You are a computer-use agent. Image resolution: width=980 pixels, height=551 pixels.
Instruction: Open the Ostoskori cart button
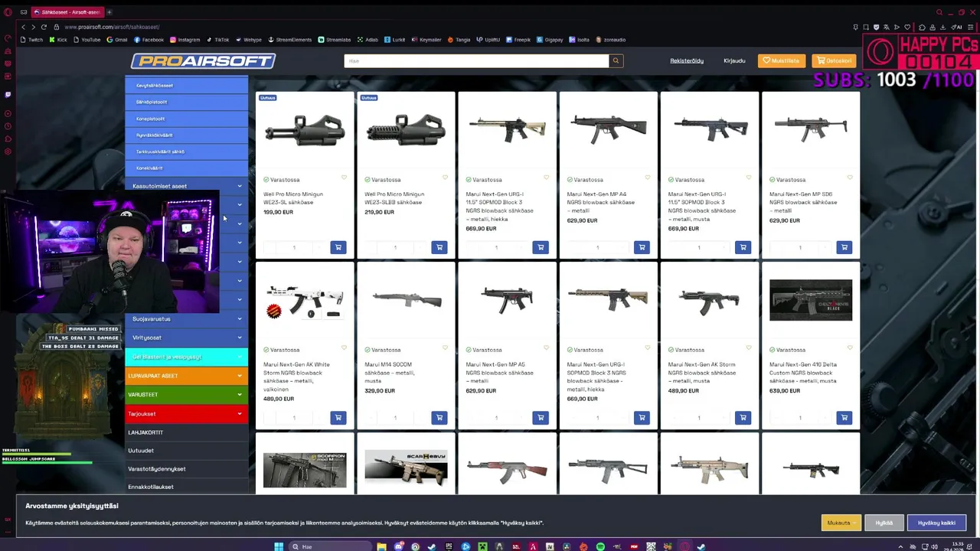(x=835, y=60)
